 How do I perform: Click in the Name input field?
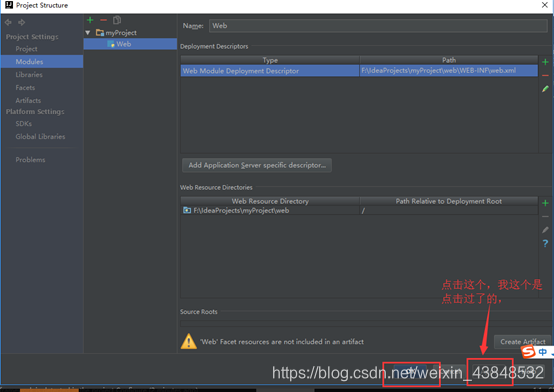378,26
